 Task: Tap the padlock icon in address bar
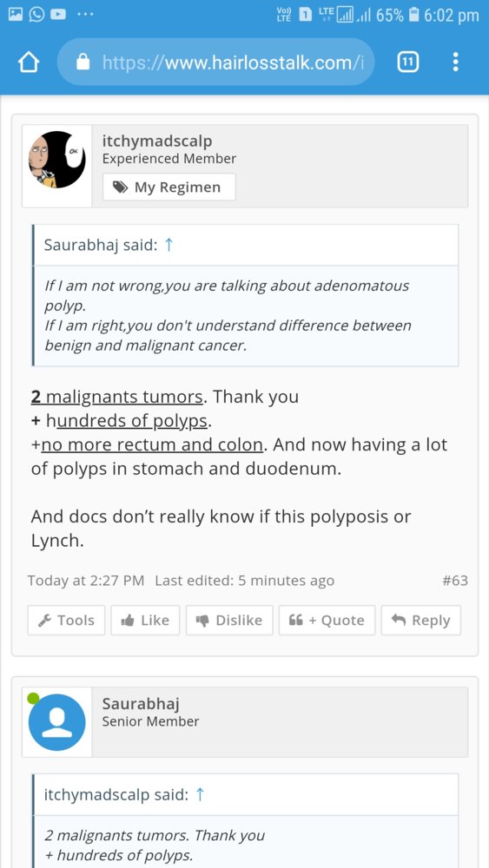tap(83, 62)
